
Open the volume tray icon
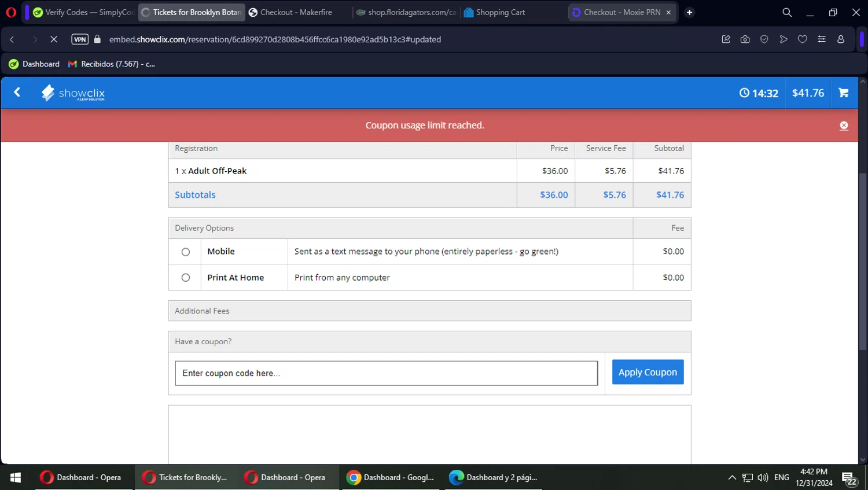point(763,477)
